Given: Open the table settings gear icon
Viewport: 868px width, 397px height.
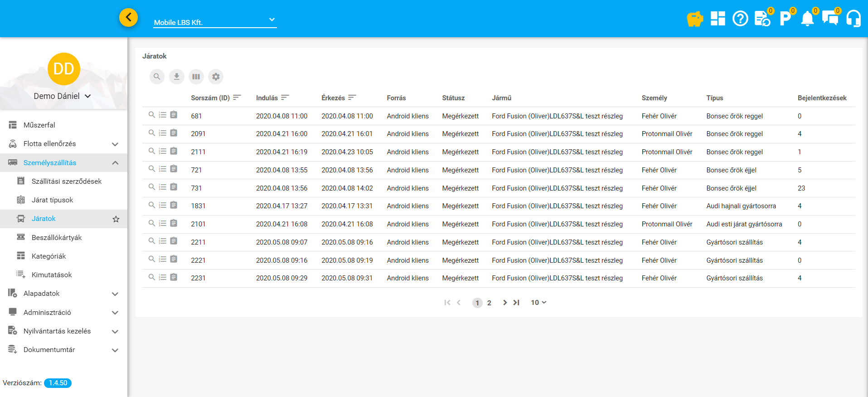Looking at the screenshot, I should [216, 77].
